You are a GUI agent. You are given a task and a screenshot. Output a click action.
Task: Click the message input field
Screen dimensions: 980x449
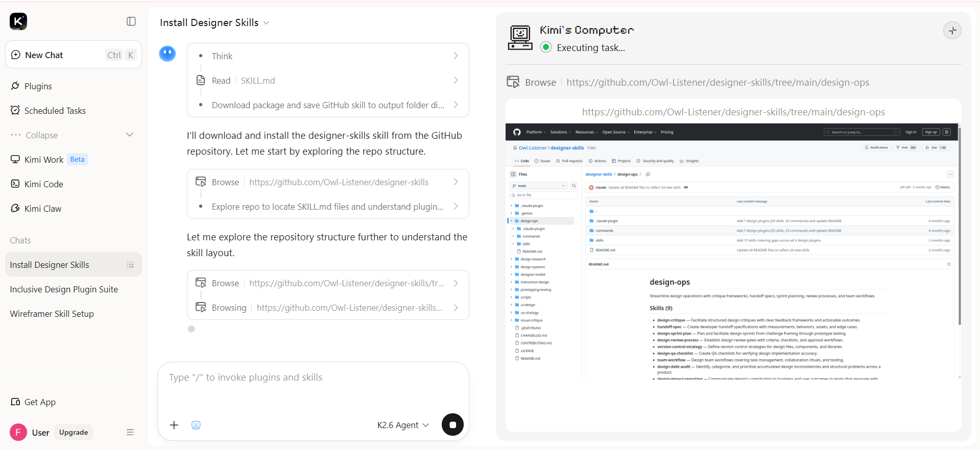tap(313, 378)
